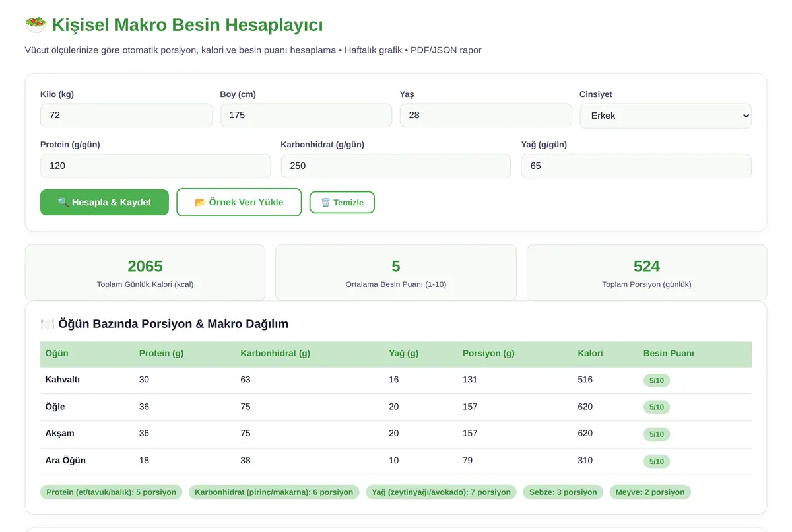Click Kahvaltı carbohydrate value 63
This screenshot has height=532, width=792.
[x=246, y=380]
